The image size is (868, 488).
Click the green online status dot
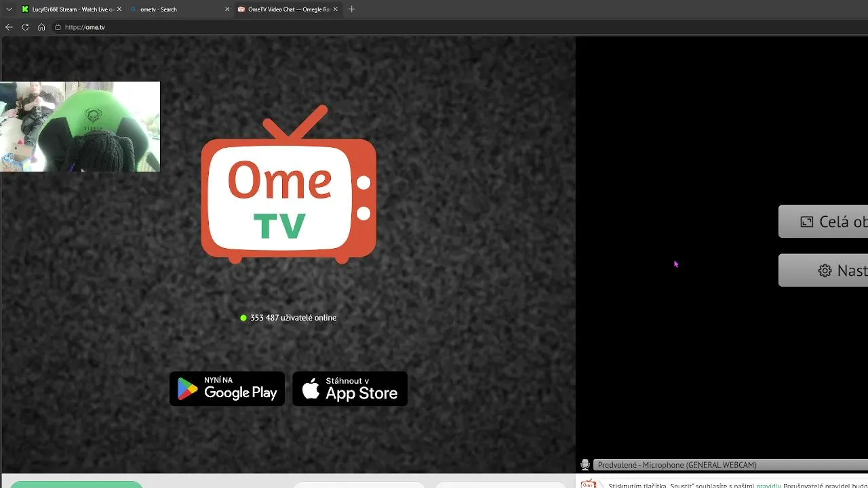243,318
